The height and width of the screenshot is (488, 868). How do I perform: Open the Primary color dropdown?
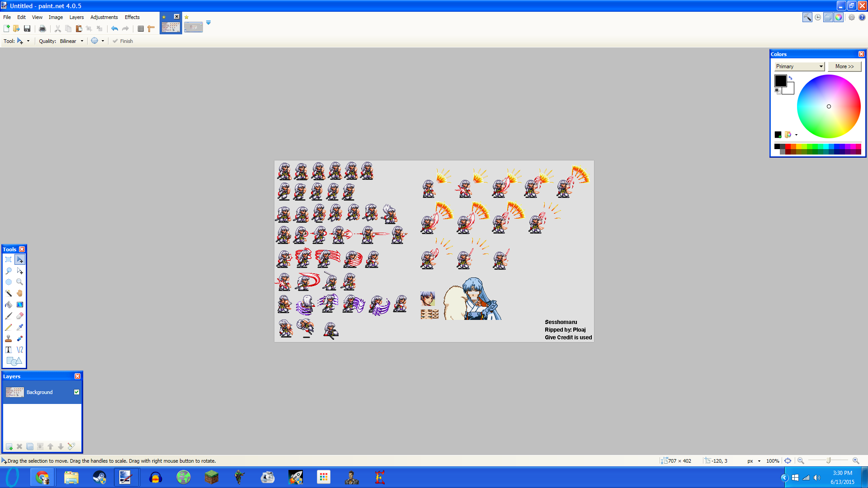[x=799, y=66]
